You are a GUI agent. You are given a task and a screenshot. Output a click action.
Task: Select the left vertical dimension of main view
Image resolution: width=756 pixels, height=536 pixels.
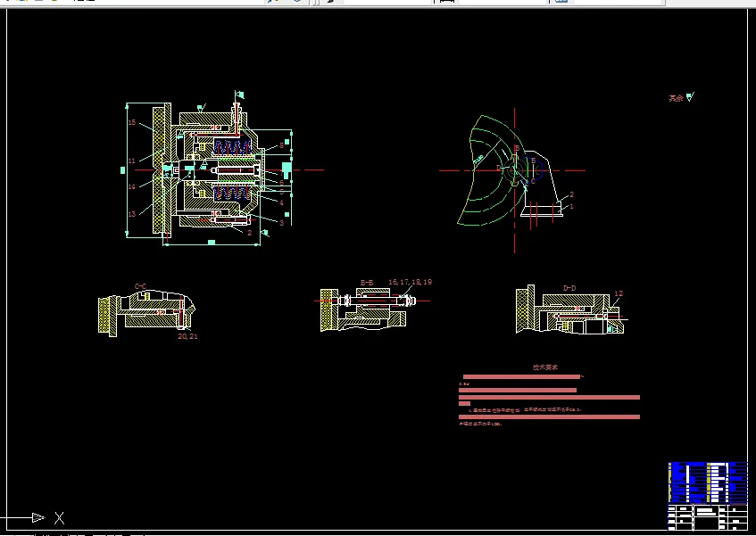(x=127, y=170)
